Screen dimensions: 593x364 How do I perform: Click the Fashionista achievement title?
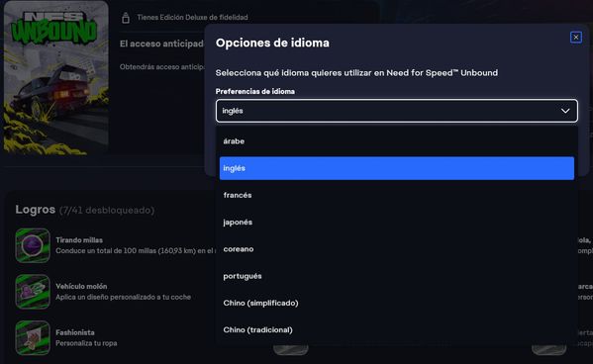tap(75, 332)
